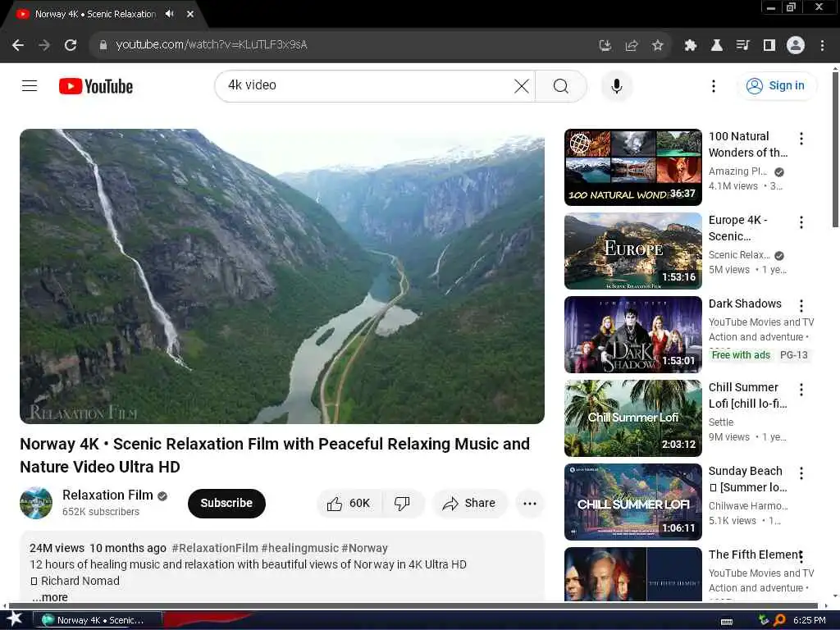The image size is (840, 630).
Task: Open options menu for Sunday Beach video
Action: click(x=801, y=473)
